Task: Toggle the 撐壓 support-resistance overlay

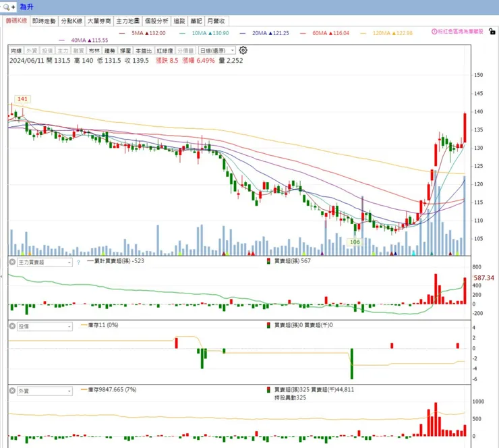Action: click(125, 51)
